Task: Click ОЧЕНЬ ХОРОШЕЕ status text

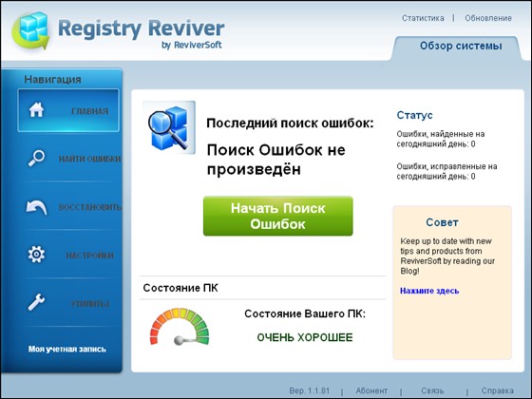Action: [x=305, y=337]
